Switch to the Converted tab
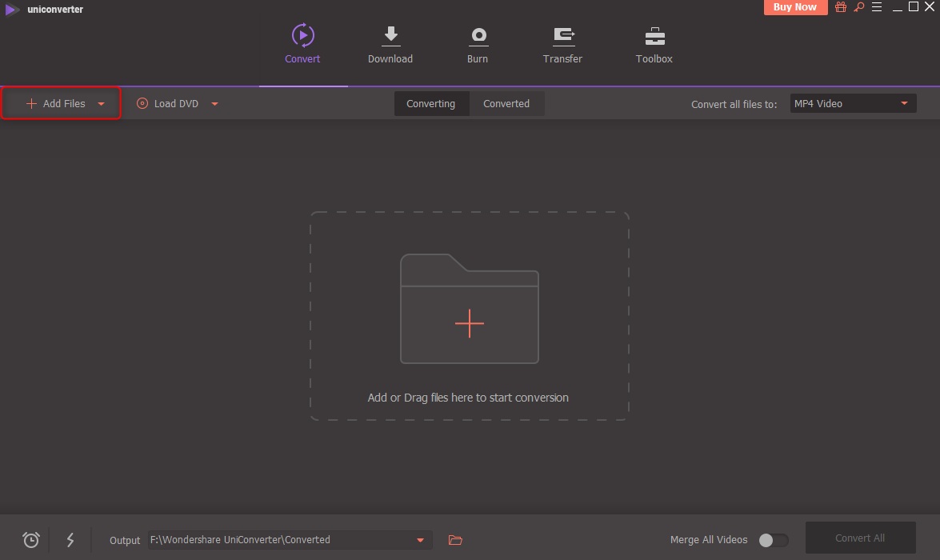The height and width of the screenshot is (560, 940). 506,103
